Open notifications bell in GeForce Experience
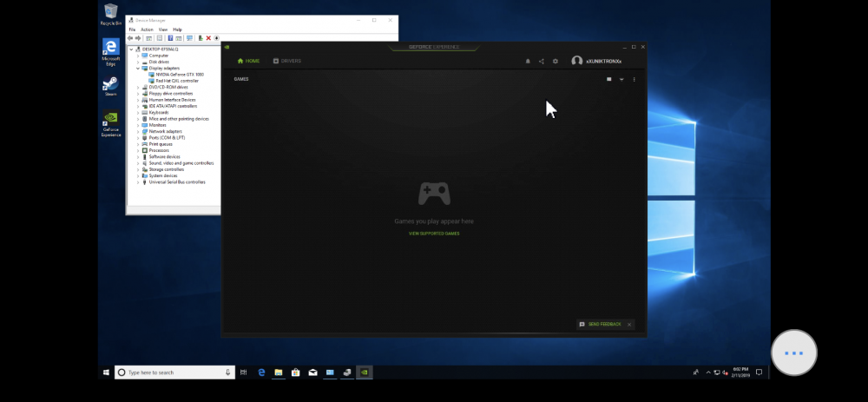The image size is (868, 402). click(528, 62)
